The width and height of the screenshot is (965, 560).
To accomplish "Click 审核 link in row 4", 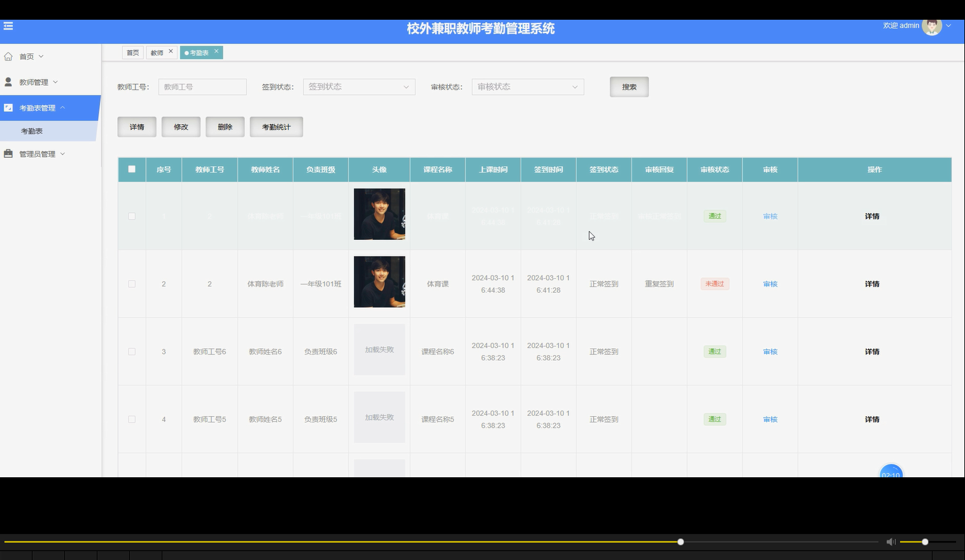I will 770,419.
